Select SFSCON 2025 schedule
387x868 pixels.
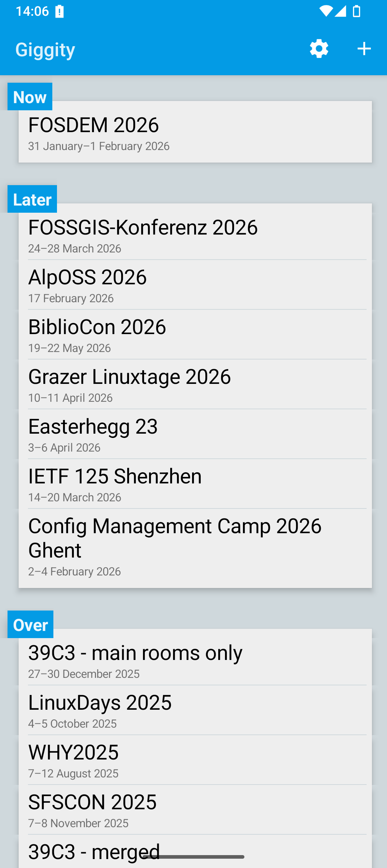pyautogui.click(x=195, y=810)
